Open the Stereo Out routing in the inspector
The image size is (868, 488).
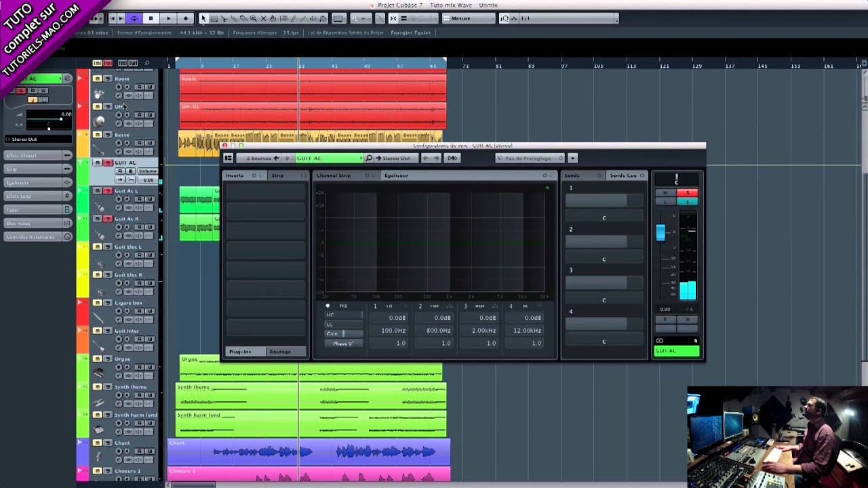coord(38,139)
